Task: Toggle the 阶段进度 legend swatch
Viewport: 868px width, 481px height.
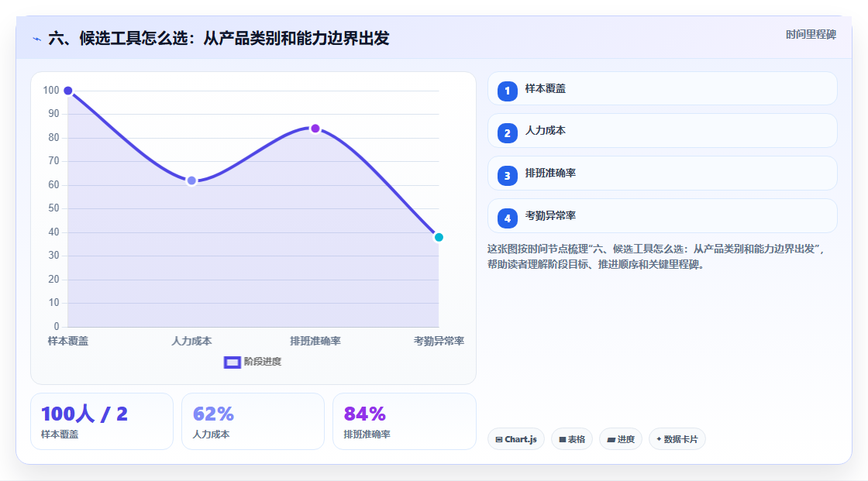Action: (x=232, y=362)
